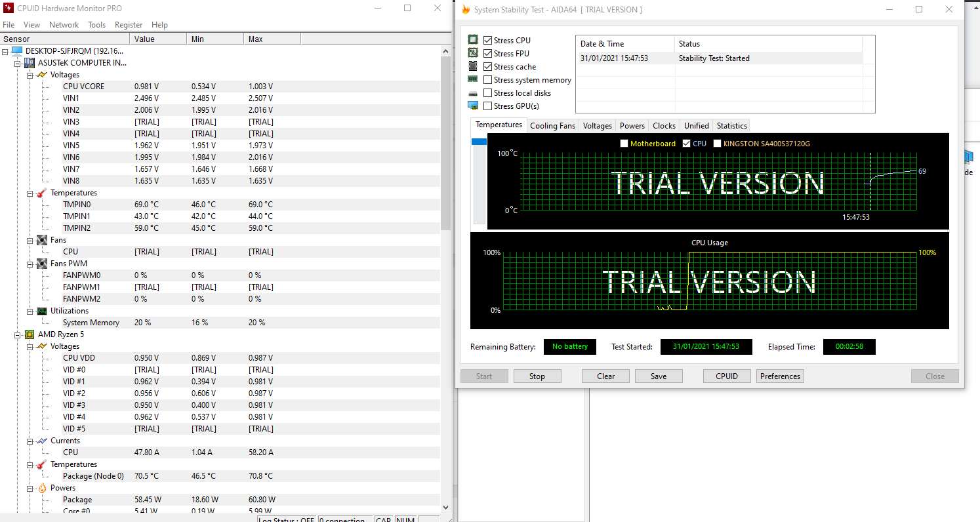Uncheck the CPU temperature graph checkbox
The image size is (980, 522).
pos(686,144)
